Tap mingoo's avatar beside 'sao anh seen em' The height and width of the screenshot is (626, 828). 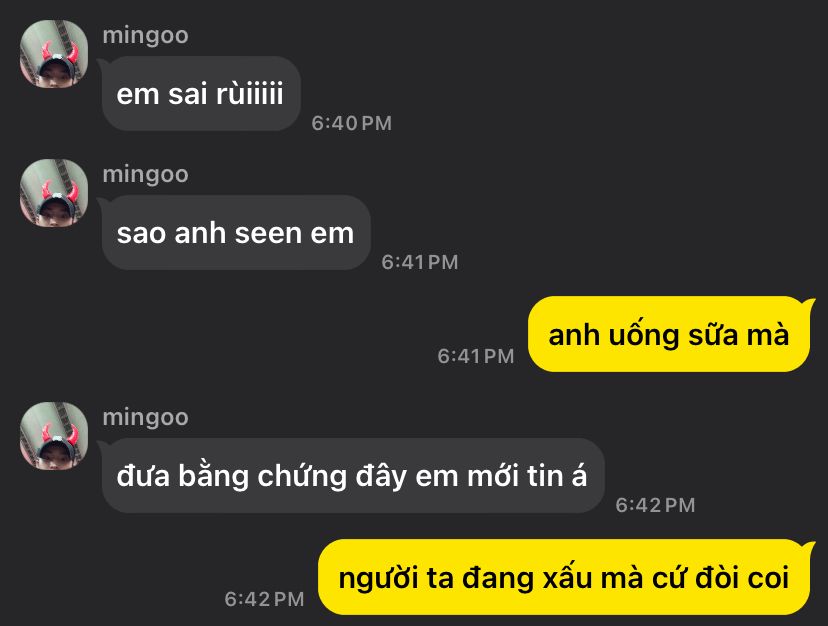point(54,193)
